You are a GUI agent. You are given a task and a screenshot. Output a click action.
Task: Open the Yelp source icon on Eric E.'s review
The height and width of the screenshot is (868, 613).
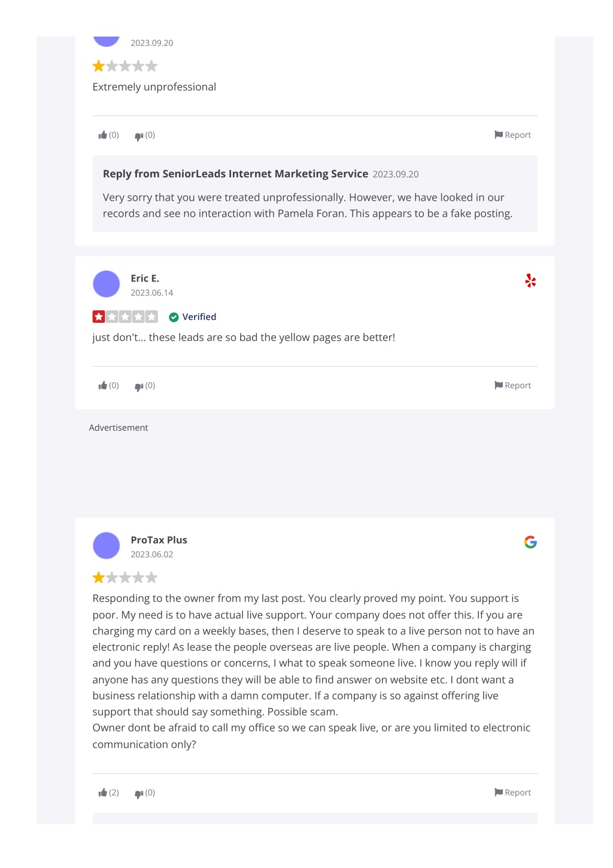point(530,280)
